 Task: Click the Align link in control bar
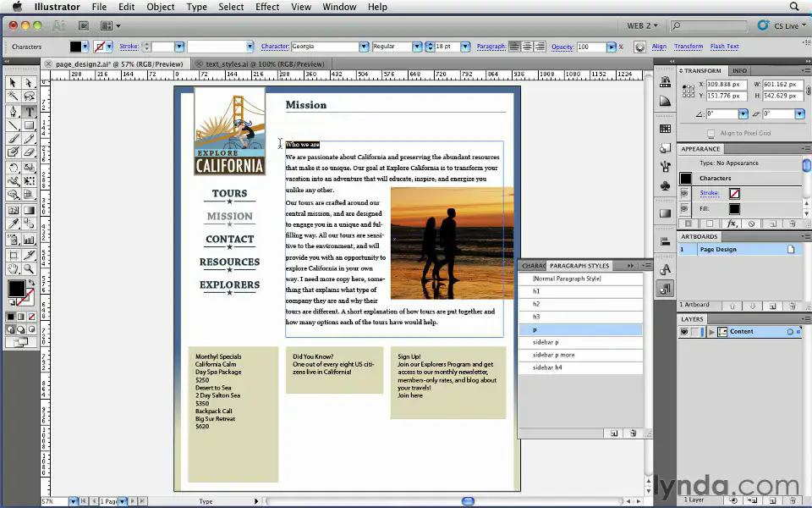659,46
